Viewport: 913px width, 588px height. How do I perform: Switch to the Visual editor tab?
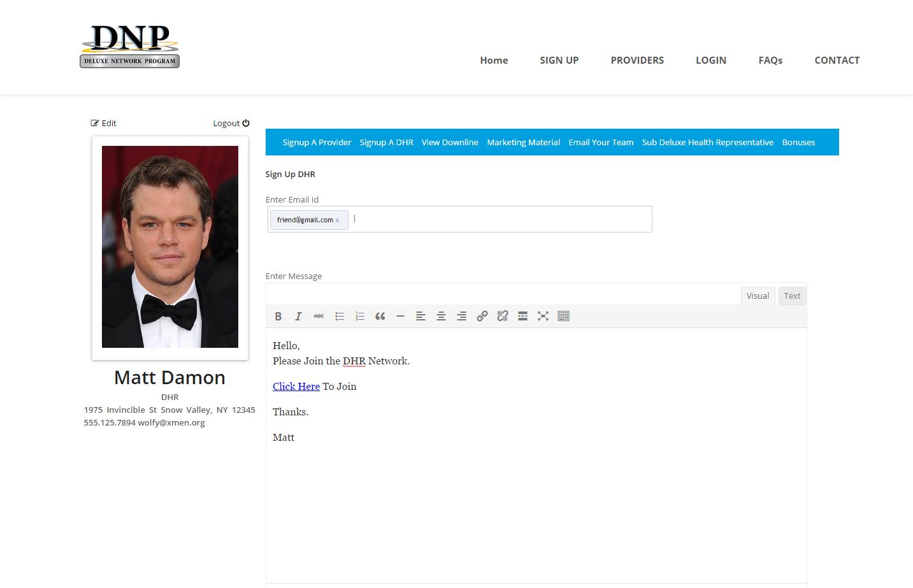(x=758, y=296)
